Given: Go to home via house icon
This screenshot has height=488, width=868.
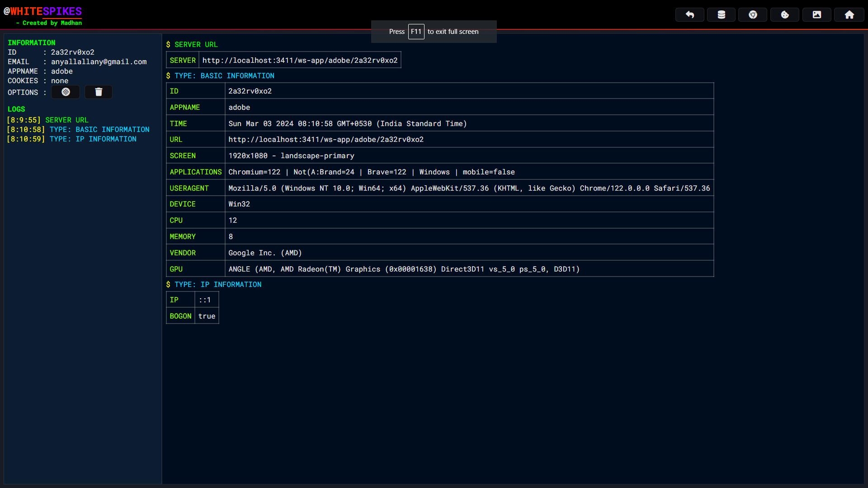Looking at the screenshot, I should [x=849, y=15].
